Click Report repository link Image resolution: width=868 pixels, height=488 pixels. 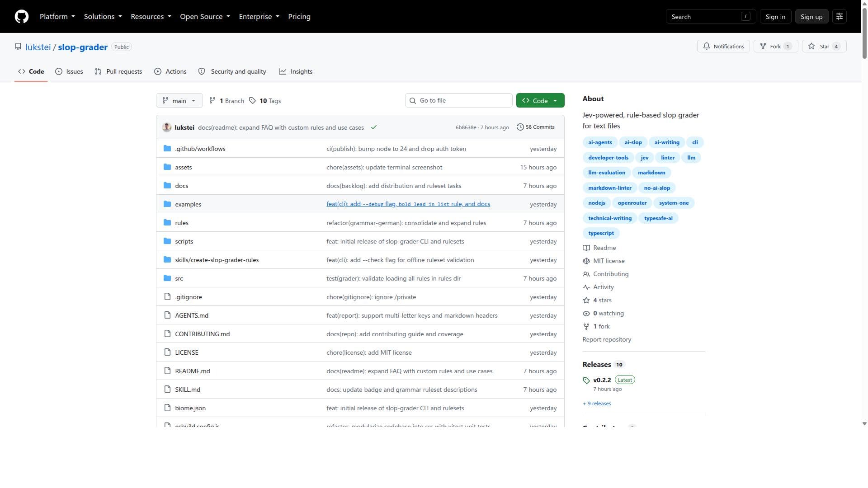(x=607, y=340)
